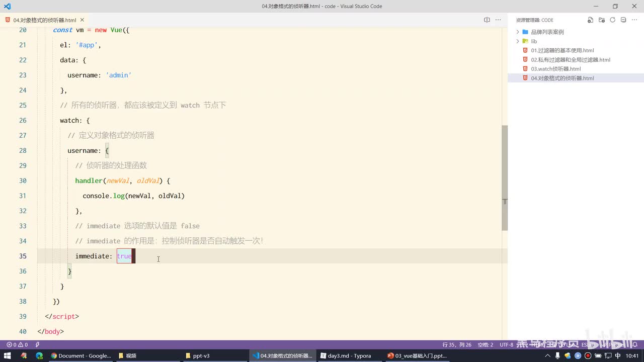Click line number 35 in gutter
This screenshot has height=362, width=644.
(23, 256)
